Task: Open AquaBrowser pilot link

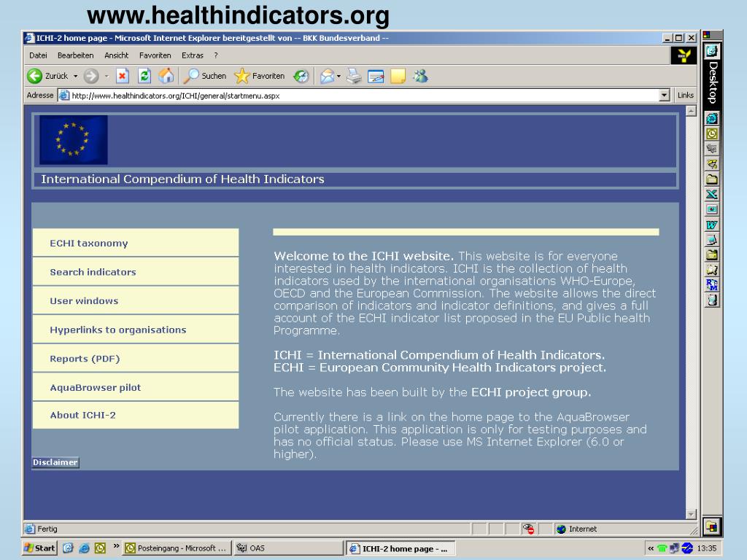Action: (x=136, y=387)
